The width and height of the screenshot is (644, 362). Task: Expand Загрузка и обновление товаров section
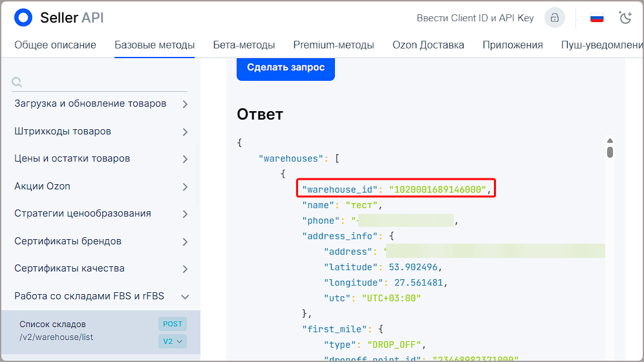point(185,104)
